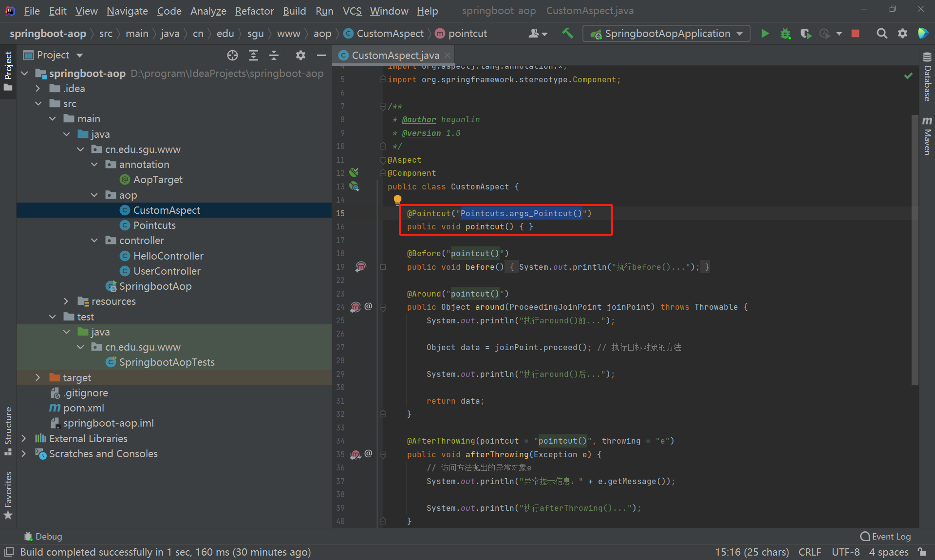Click the green Run button
This screenshot has height=560, width=935.
(765, 34)
